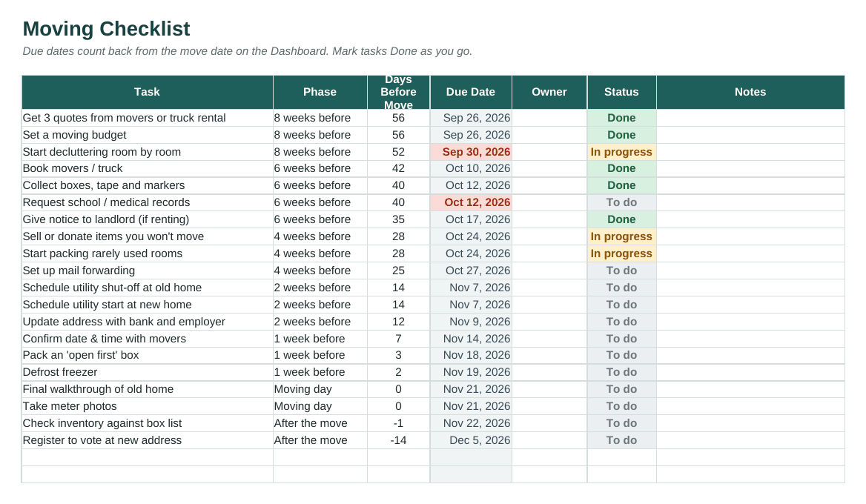Viewport: 866px width, 504px height.
Task: Select the 'Set a moving budget' task cell
Action: click(147, 135)
